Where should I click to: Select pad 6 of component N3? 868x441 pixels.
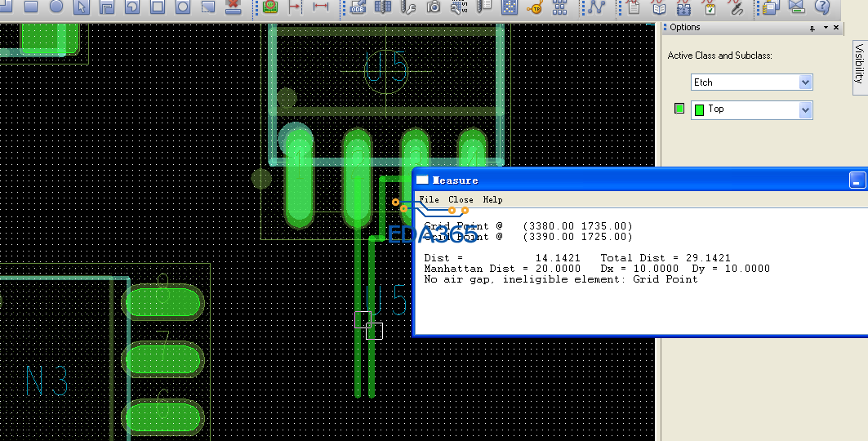click(162, 418)
